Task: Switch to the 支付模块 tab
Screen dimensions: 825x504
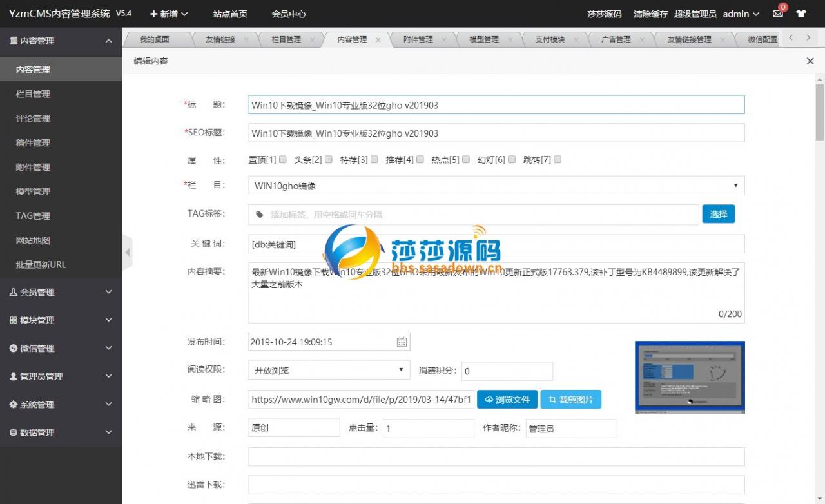Action: 549,39
